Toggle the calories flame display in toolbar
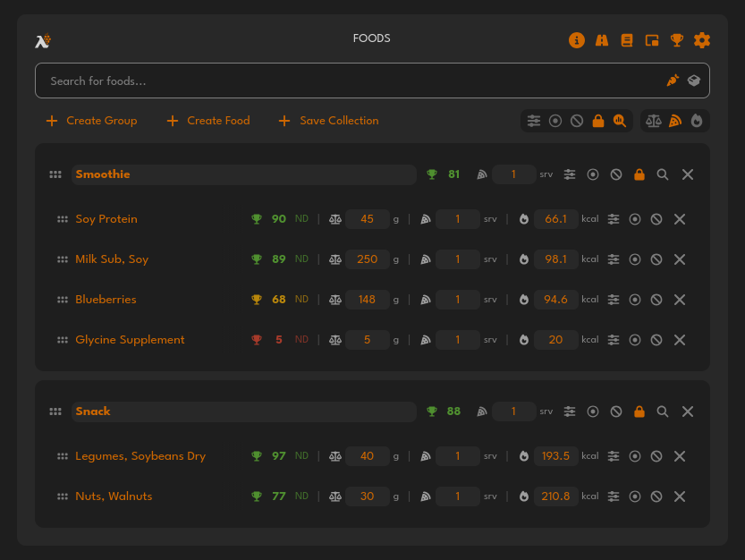The width and height of the screenshot is (745, 560). pyautogui.click(x=697, y=121)
